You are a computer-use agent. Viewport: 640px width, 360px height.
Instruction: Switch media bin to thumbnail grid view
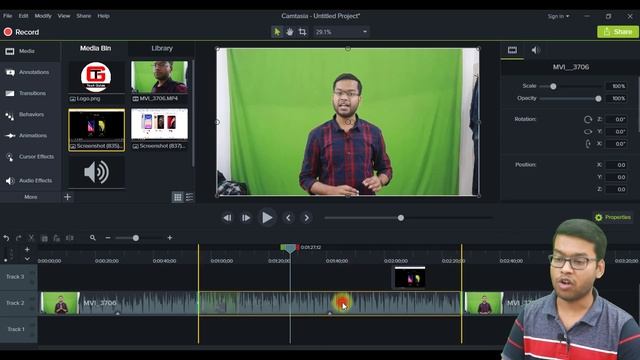click(178, 198)
